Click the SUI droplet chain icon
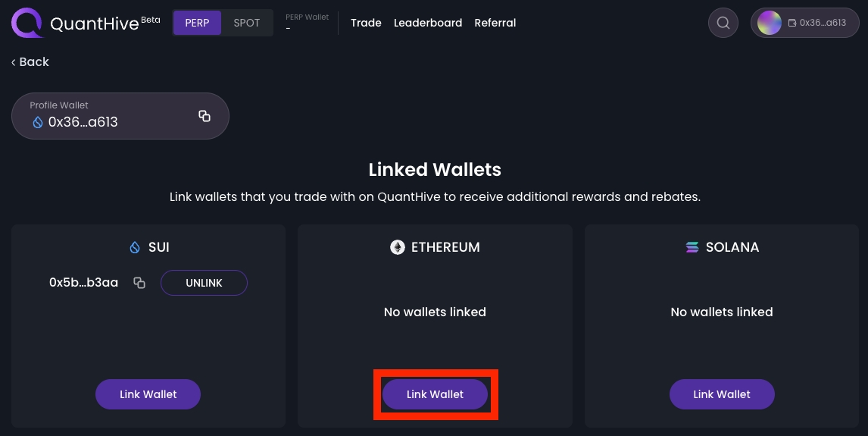This screenshot has width=868, height=436. click(135, 247)
